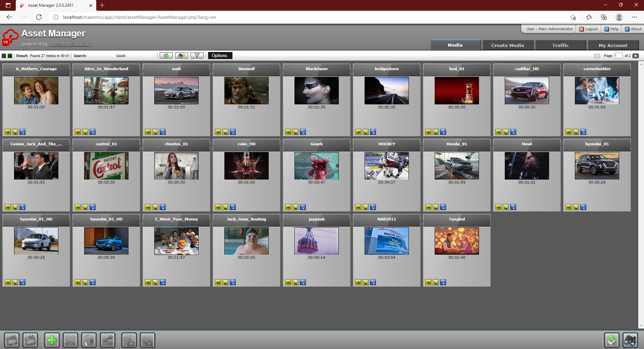Click the previous page arrow
Viewport: 644px width, 349px height.
tap(597, 56)
